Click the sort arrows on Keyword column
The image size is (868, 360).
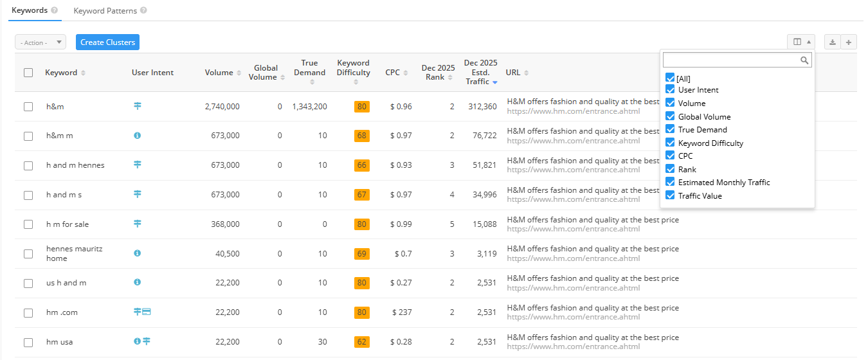84,73
